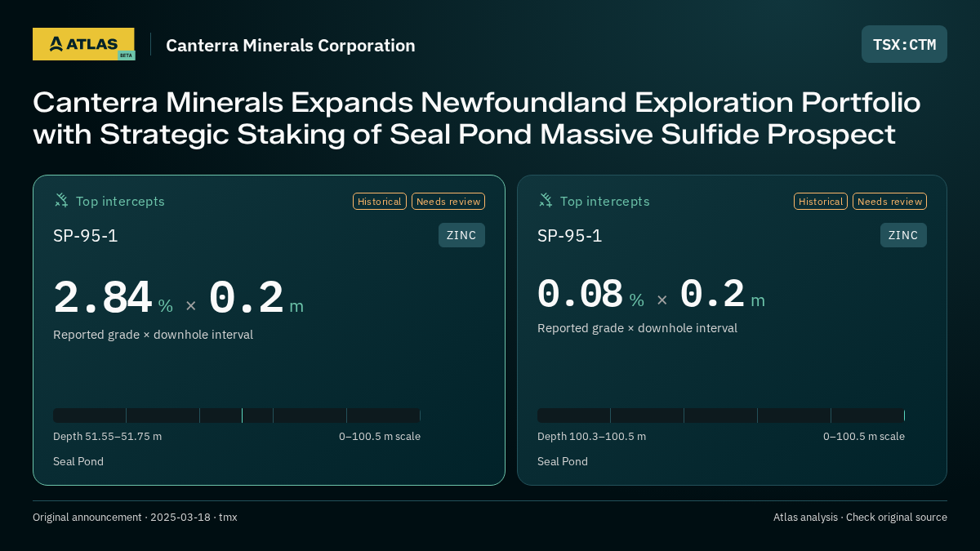
Task: Select the TSX:CTM ticker badge
Action: [x=904, y=44]
